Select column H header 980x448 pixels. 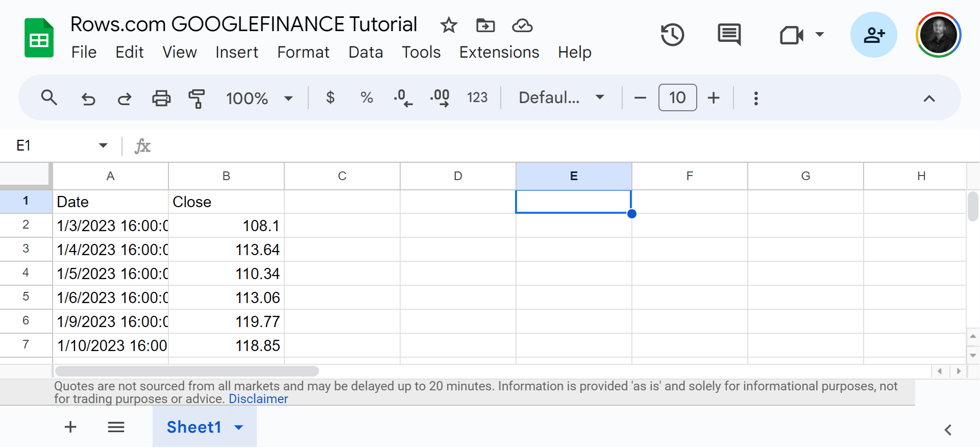(915, 176)
